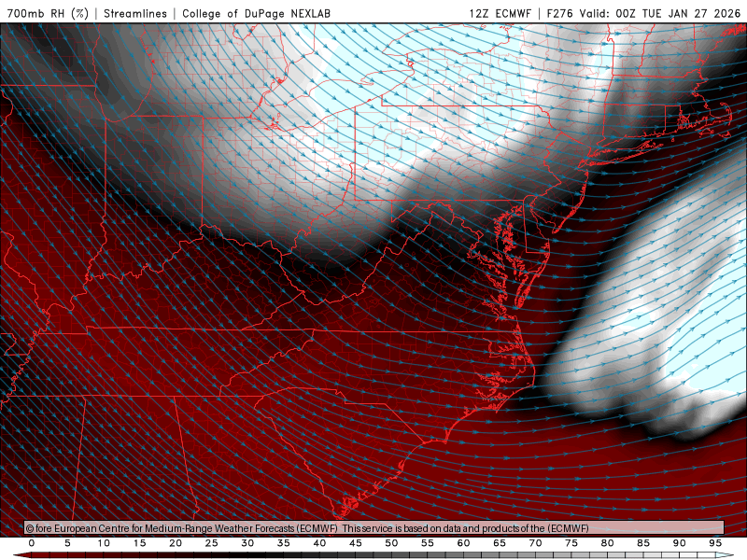Click the colorbar label "30"
The height and width of the screenshot is (560, 747).
coord(247,543)
